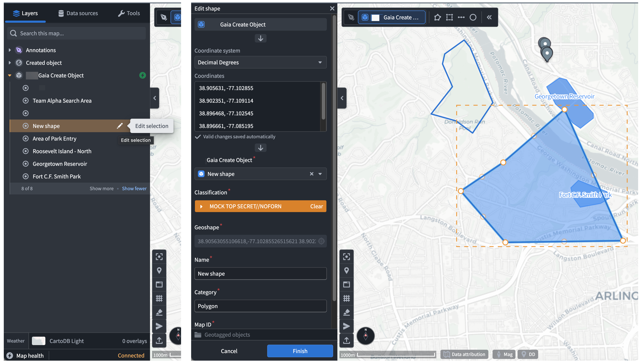
Task: Click the Name field containing New shape
Action: [x=260, y=273]
